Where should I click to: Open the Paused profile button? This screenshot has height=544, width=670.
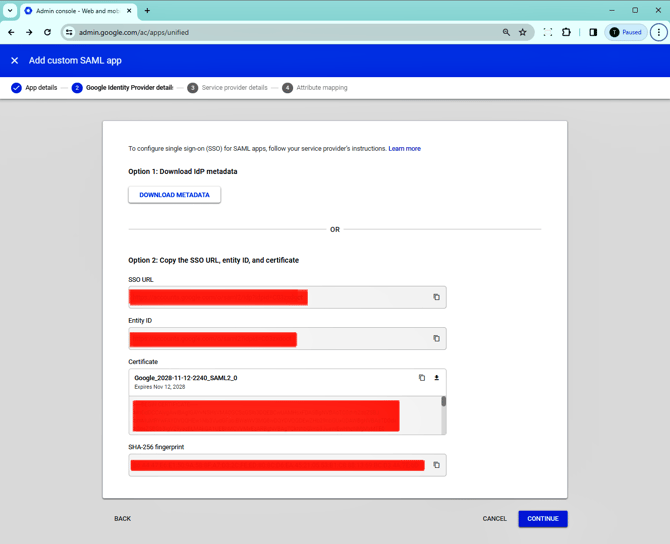click(626, 32)
